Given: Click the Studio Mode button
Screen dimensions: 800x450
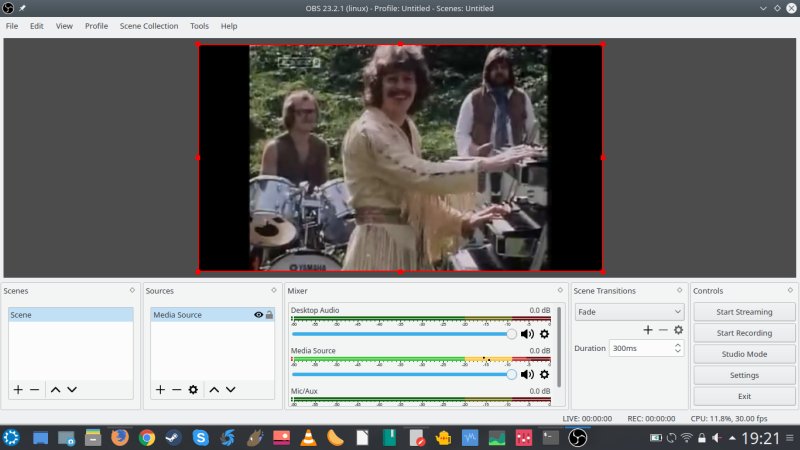Looking at the screenshot, I should click(744, 354).
